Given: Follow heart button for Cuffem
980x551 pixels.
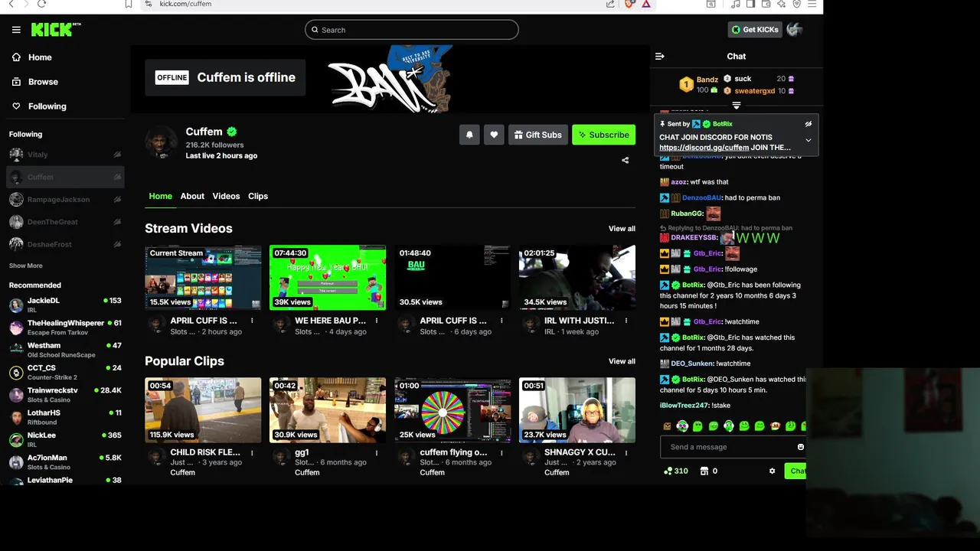Looking at the screenshot, I should [x=494, y=135].
